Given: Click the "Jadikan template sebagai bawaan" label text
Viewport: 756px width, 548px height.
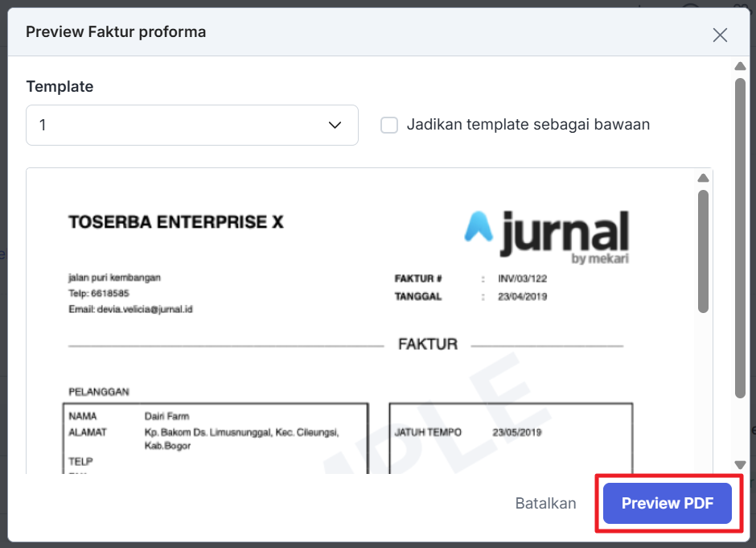Looking at the screenshot, I should (528, 125).
